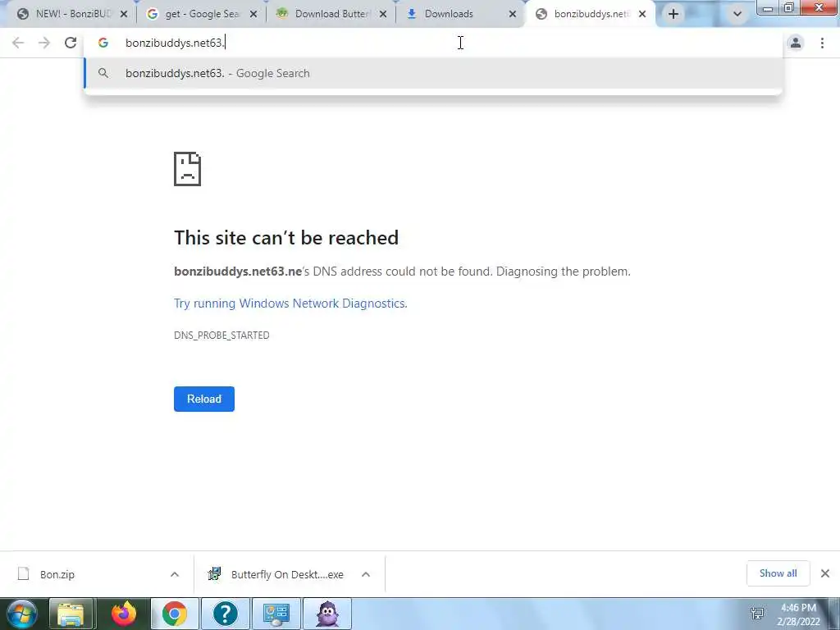The height and width of the screenshot is (630, 840).
Task: Launch Firefox from the taskbar
Action: click(x=124, y=614)
